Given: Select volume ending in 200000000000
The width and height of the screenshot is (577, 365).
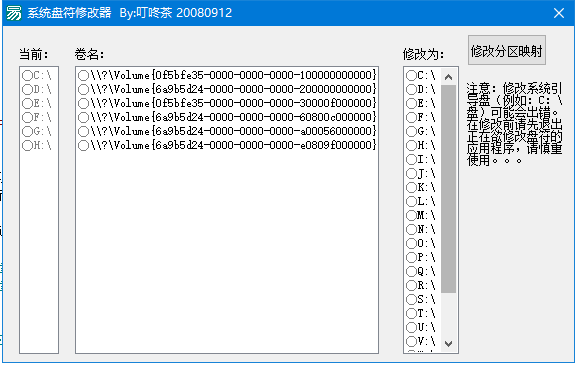Looking at the screenshot, I should tap(227, 89).
